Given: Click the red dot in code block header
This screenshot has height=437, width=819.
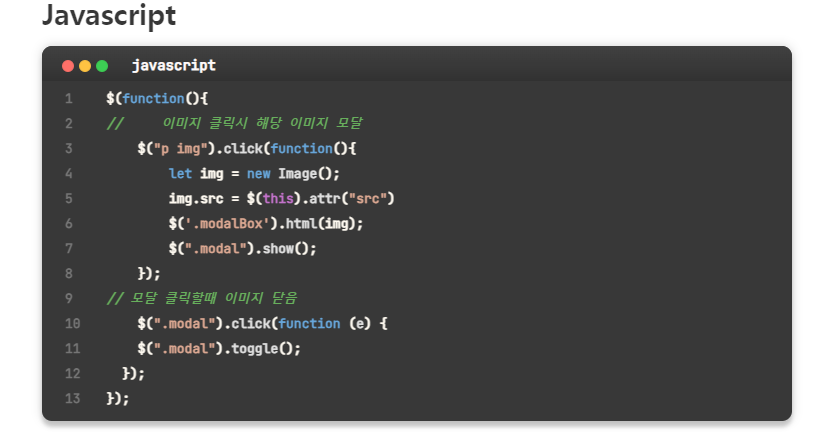Looking at the screenshot, I should pos(68,66).
